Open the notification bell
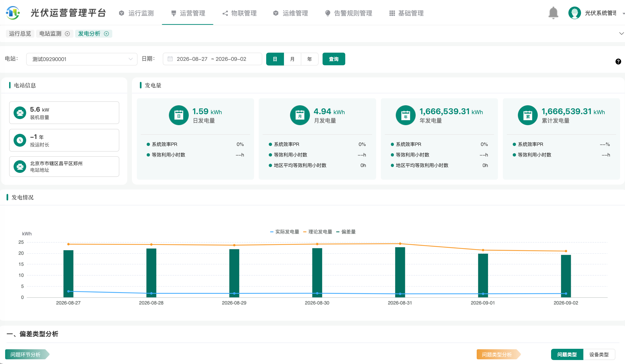Image resolution: width=625 pixels, height=364 pixels. coord(553,13)
